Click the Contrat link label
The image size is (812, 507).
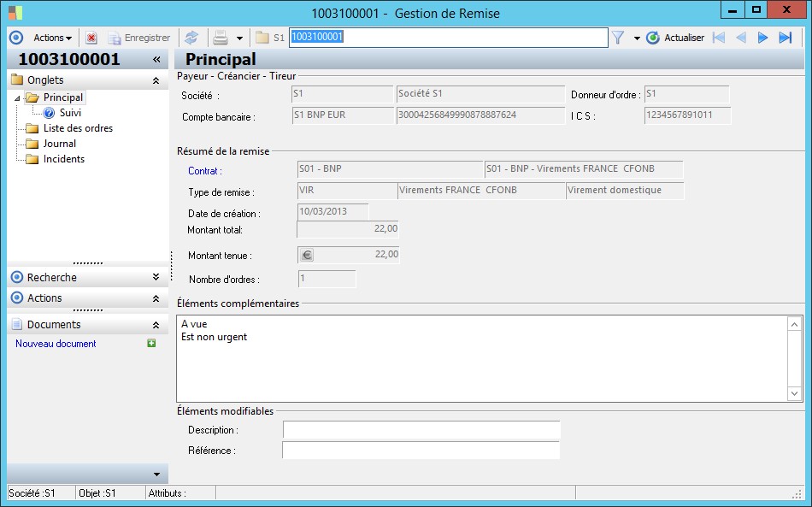point(204,171)
